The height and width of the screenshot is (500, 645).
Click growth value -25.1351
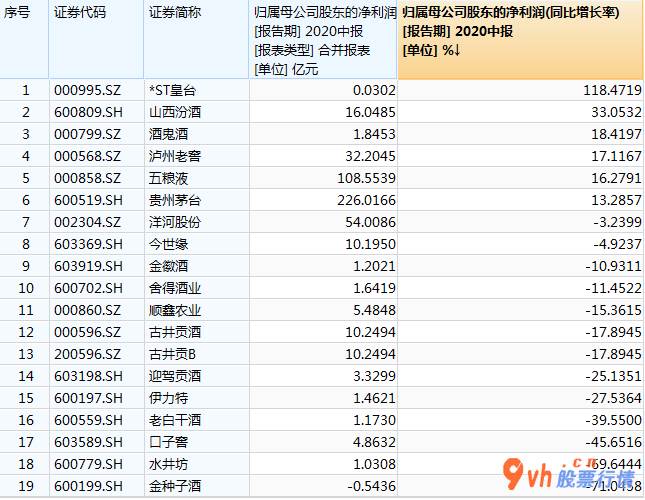613,377
